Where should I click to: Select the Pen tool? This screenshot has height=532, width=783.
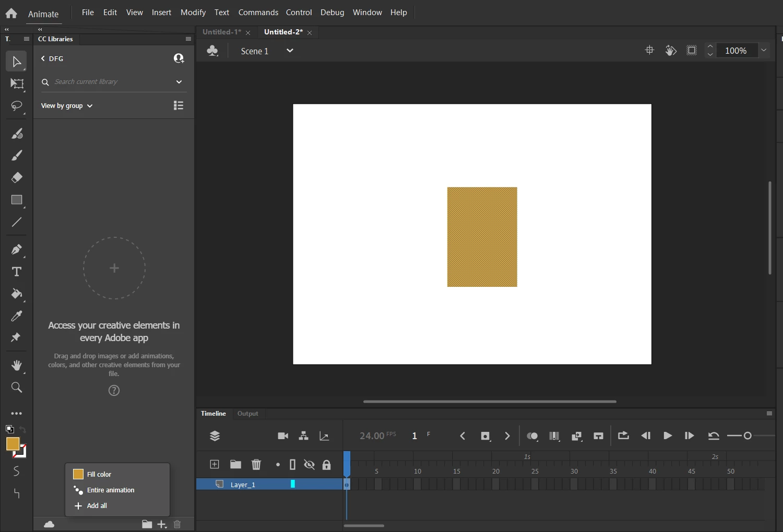coord(17,250)
